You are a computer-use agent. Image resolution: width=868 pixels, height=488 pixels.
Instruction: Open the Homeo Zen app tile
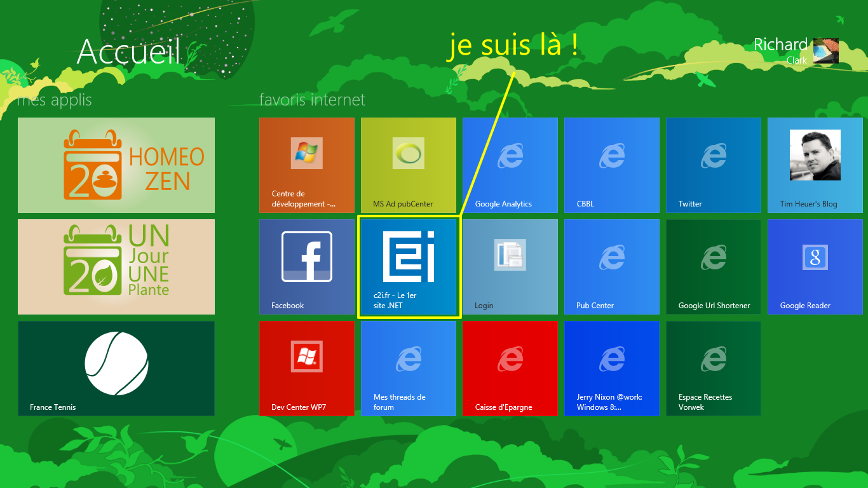[116, 165]
